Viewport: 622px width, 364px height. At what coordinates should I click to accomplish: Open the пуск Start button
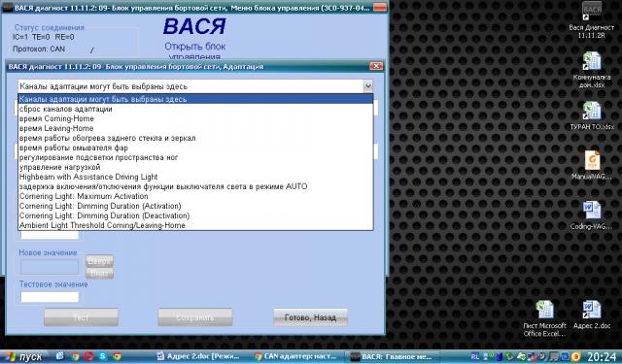tap(23, 356)
